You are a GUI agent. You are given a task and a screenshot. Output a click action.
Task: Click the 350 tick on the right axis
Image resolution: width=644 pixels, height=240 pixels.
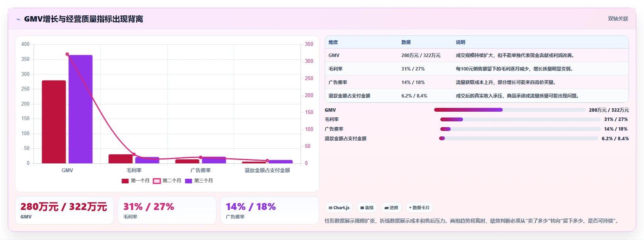[x=309, y=44]
